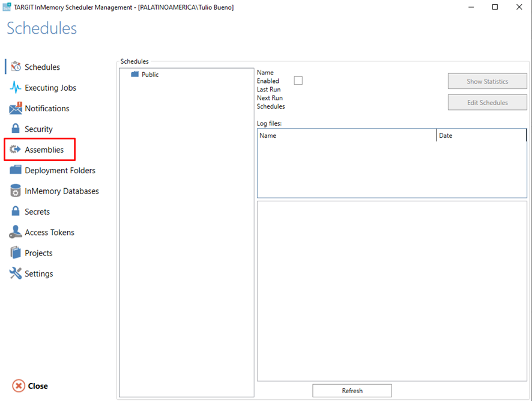Image resolution: width=532 pixels, height=401 pixels.
Task: Click the InMemory Databases cylinder icon
Action: pos(15,191)
